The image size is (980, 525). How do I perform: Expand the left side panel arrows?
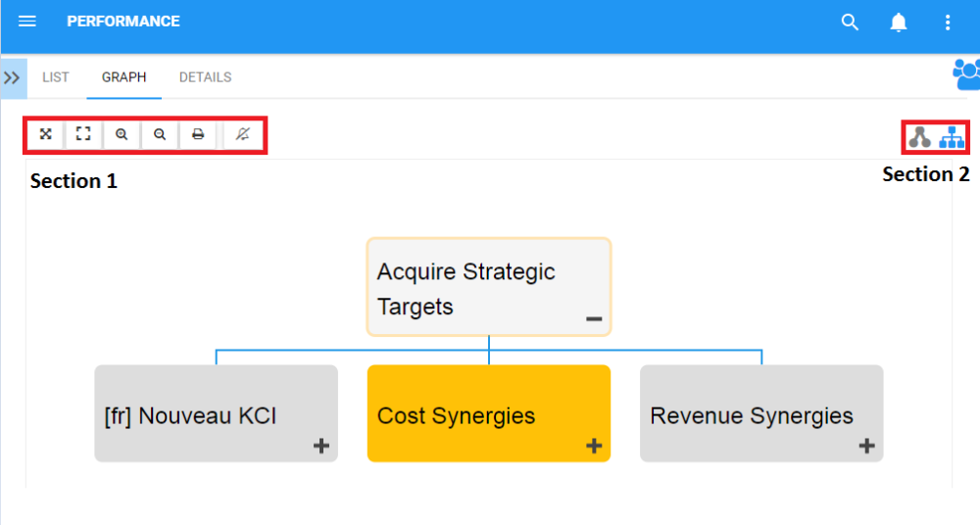tap(13, 77)
